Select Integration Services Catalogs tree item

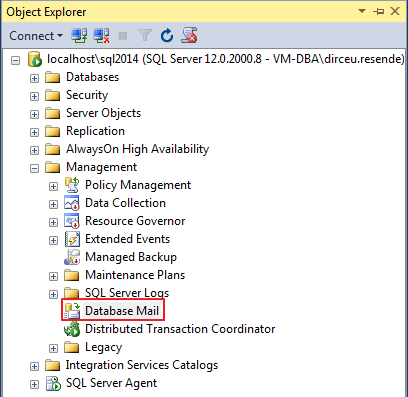coord(142,365)
